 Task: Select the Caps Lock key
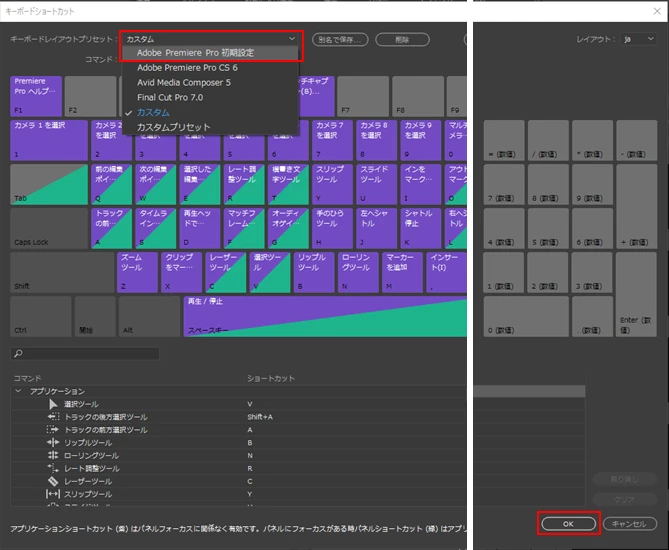pos(49,228)
